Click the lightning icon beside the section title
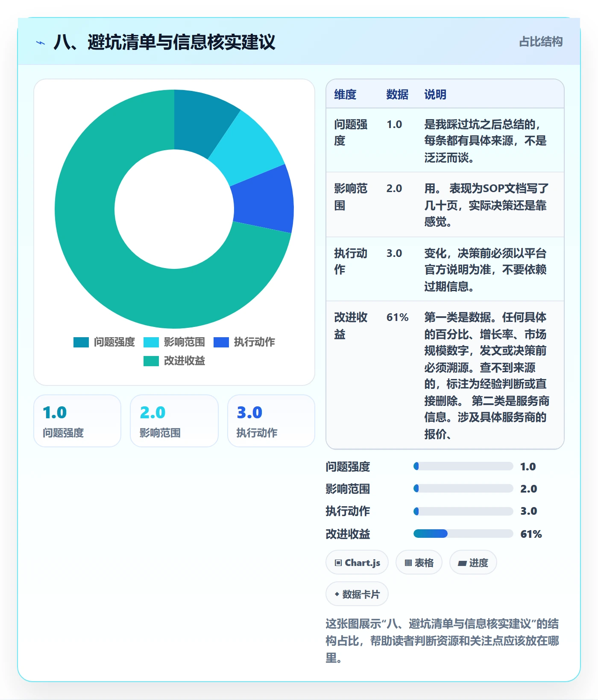The image size is (598, 700). tap(41, 43)
